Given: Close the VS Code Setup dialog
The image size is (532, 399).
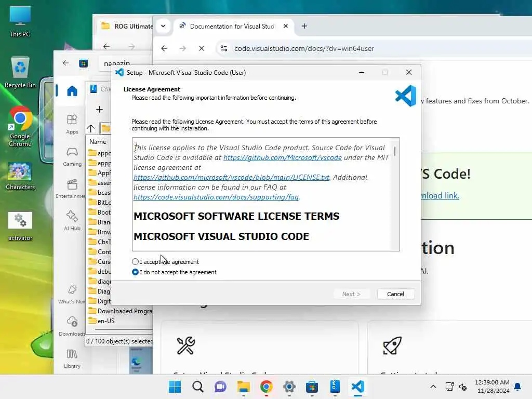Looking at the screenshot, I should pos(408,72).
